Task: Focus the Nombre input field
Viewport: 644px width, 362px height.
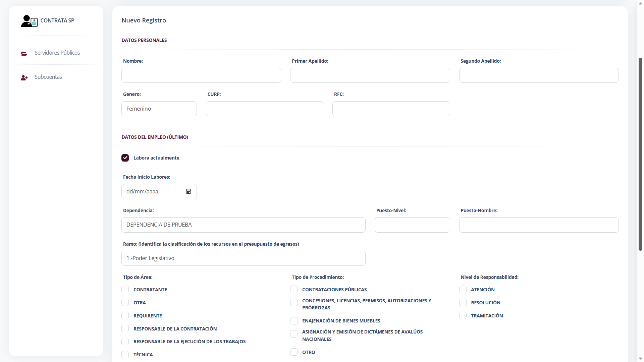Action: 201,75
